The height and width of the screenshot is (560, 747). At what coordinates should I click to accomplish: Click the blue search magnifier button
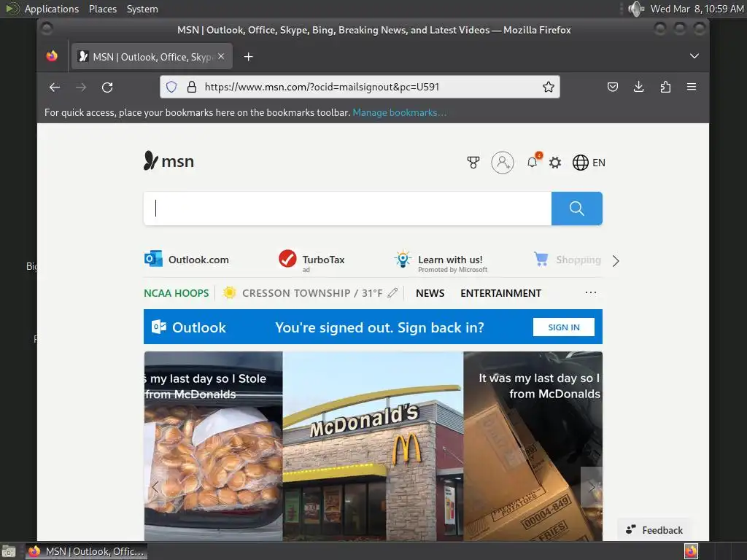(577, 209)
